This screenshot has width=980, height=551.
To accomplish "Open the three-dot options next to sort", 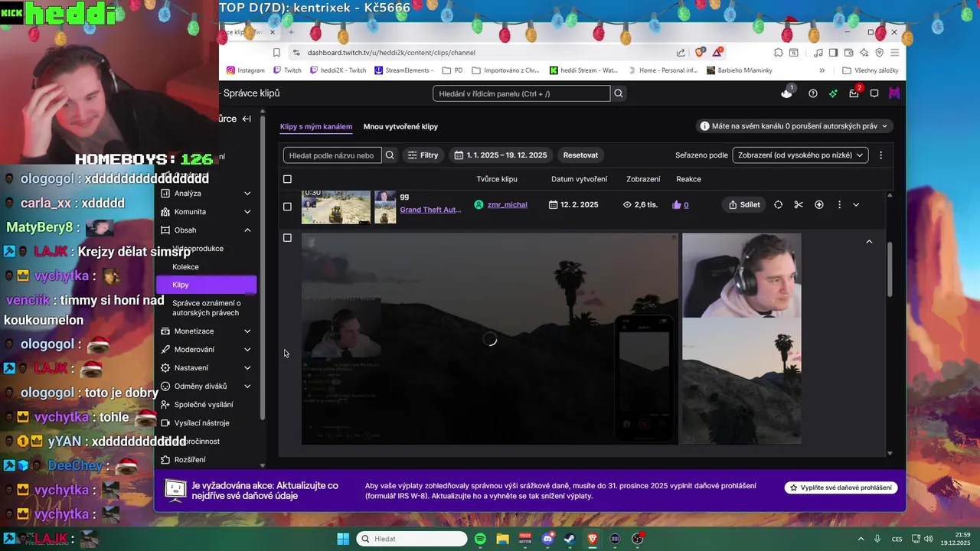I will pos(880,155).
